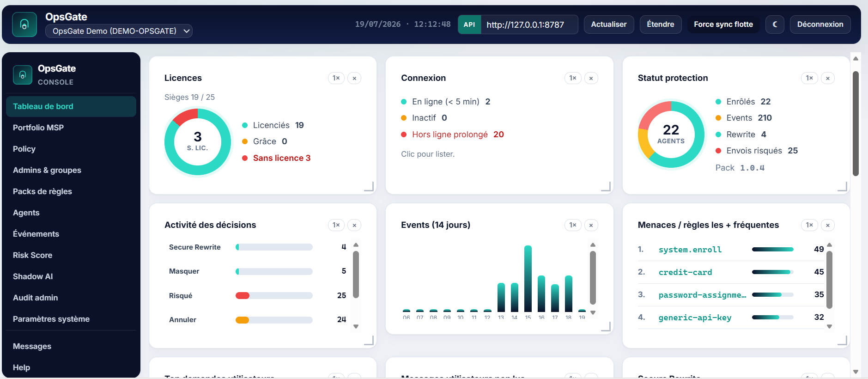Click the 1× size button on Events card

573,225
